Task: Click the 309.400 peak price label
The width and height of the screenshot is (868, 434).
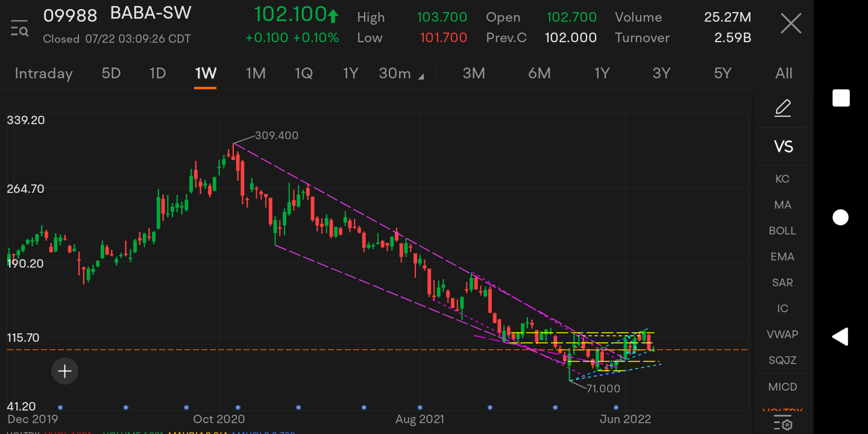Action: 277,136
